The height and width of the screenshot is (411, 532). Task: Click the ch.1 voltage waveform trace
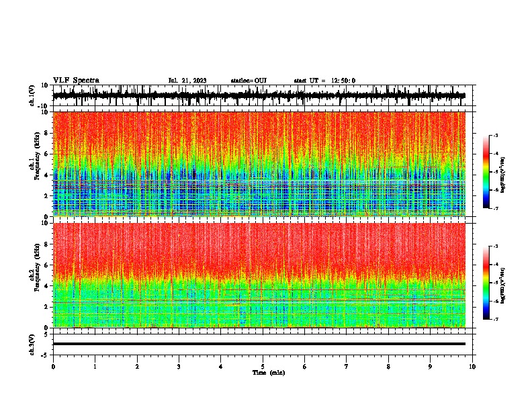click(x=259, y=95)
